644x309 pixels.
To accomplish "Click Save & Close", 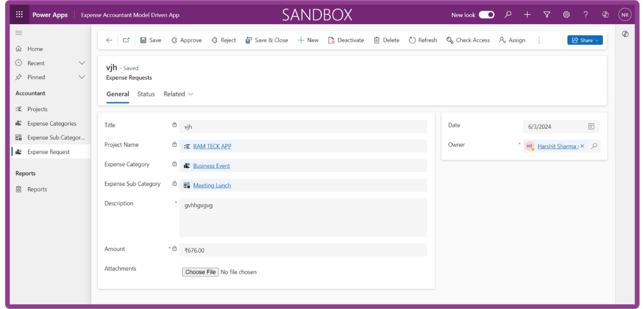I will pos(266,40).
